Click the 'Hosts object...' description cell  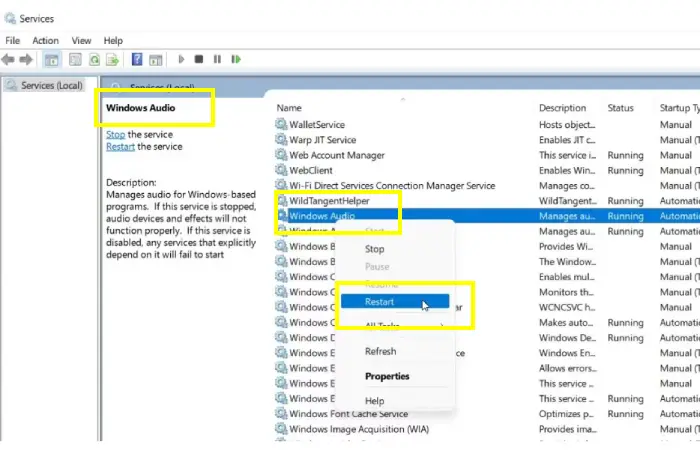pyautogui.click(x=567, y=125)
